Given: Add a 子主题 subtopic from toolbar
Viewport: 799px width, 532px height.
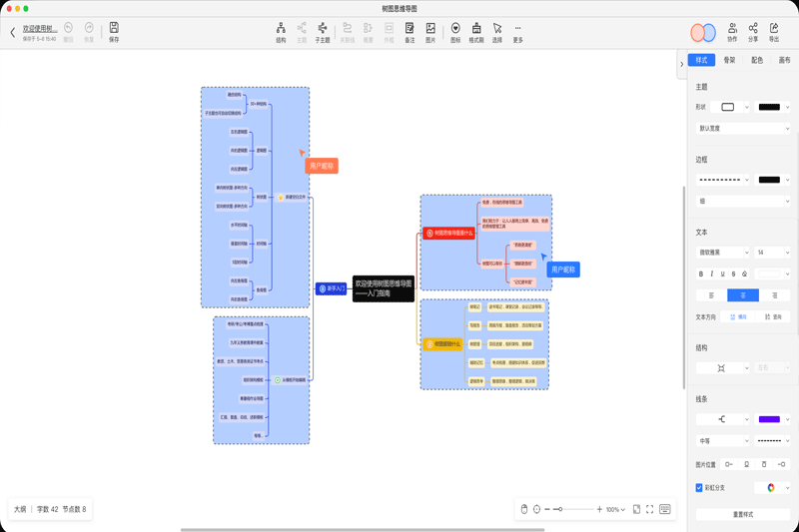Looking at the screenshot, I should [323, 32].
